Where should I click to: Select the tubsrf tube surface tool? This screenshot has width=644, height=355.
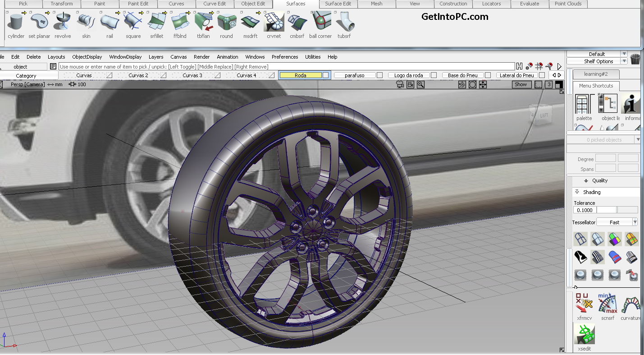(344, 22)
